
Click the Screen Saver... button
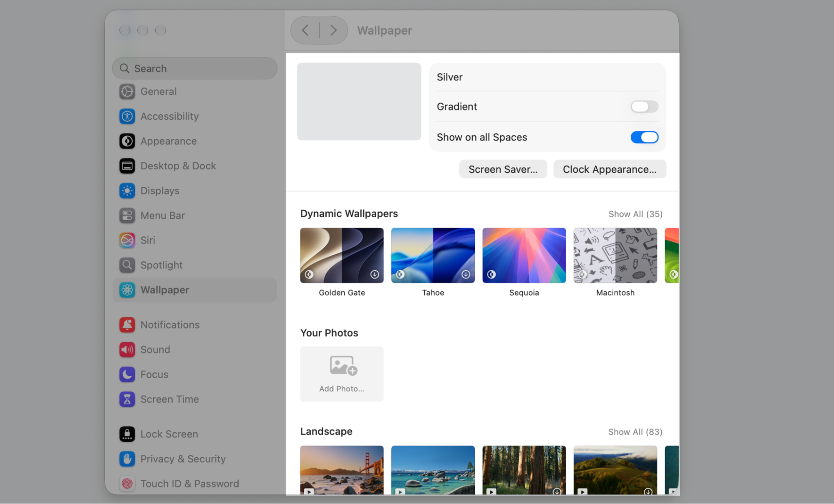503,169
